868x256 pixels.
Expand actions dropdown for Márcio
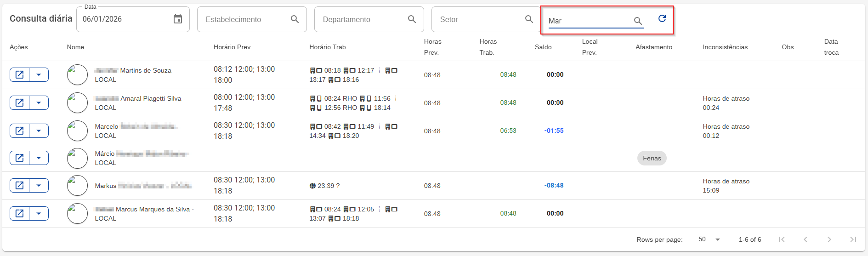click(x=39, y=158)
